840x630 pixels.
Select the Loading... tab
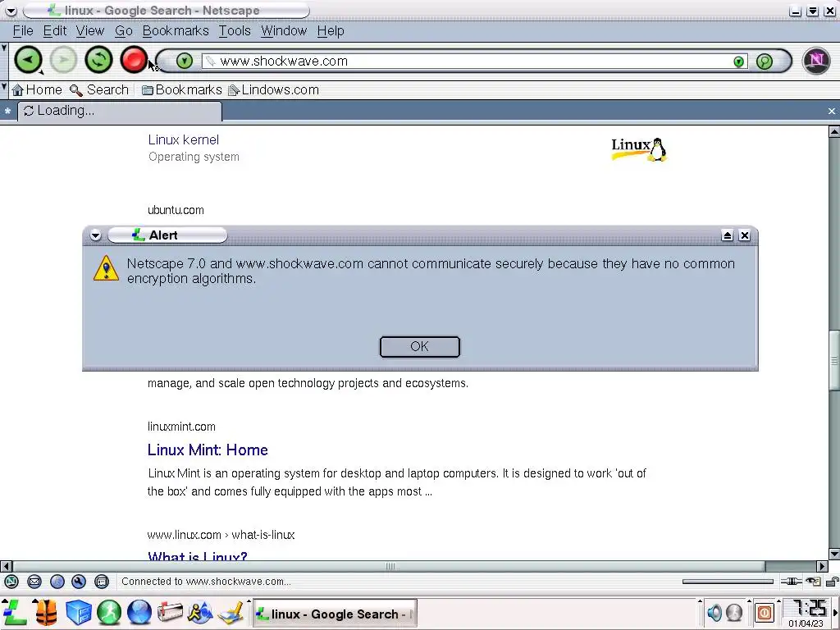tap(120, 111)
